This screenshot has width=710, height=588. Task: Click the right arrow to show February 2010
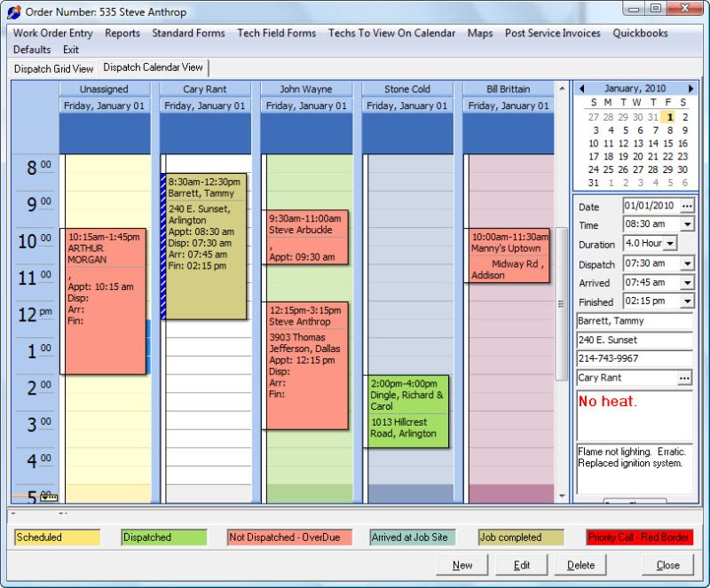(691, 89)
